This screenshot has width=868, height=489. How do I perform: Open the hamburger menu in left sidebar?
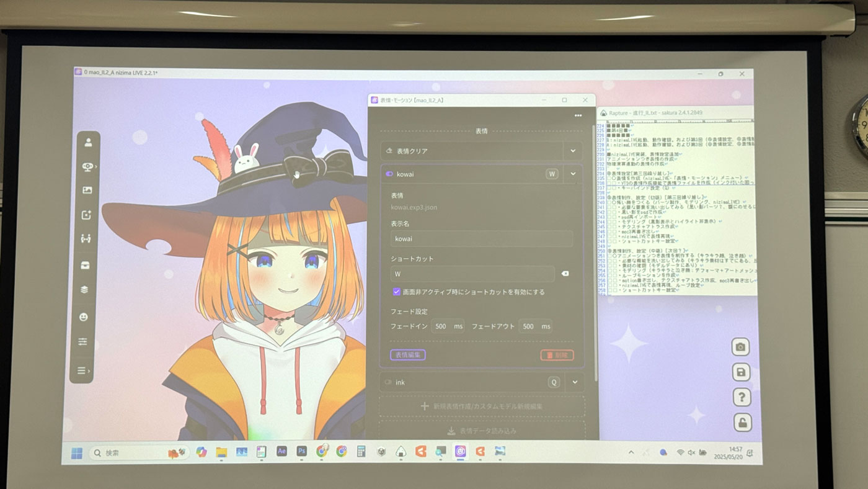[x=82, y=370]
